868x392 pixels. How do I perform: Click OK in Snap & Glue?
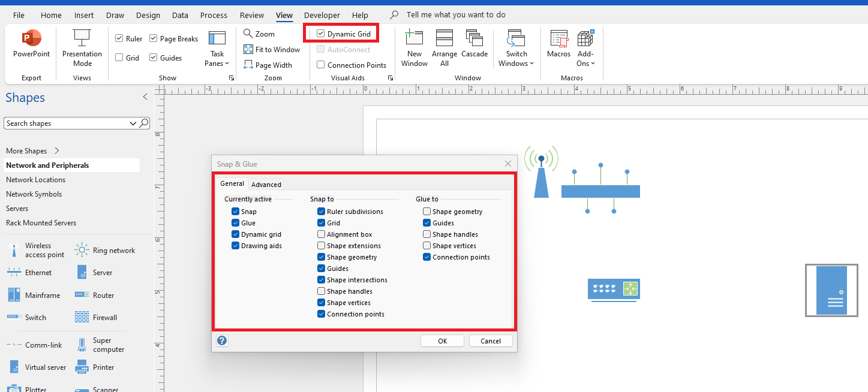point(443,341)
